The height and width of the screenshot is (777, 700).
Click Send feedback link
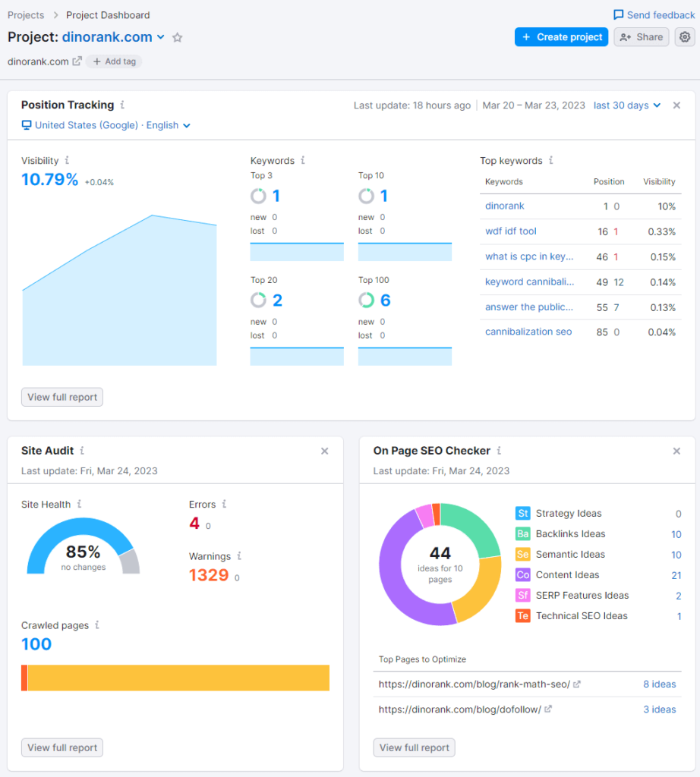pos(661,15)
